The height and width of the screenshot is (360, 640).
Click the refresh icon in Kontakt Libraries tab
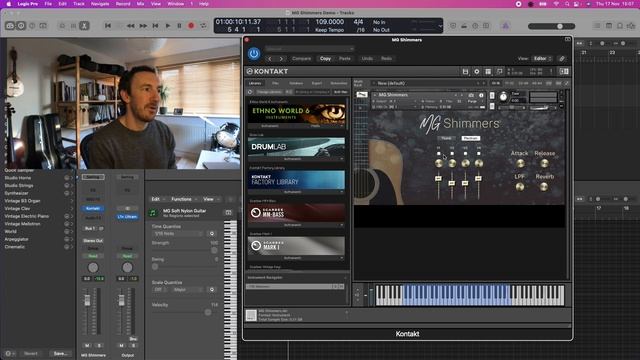(250, 92)
